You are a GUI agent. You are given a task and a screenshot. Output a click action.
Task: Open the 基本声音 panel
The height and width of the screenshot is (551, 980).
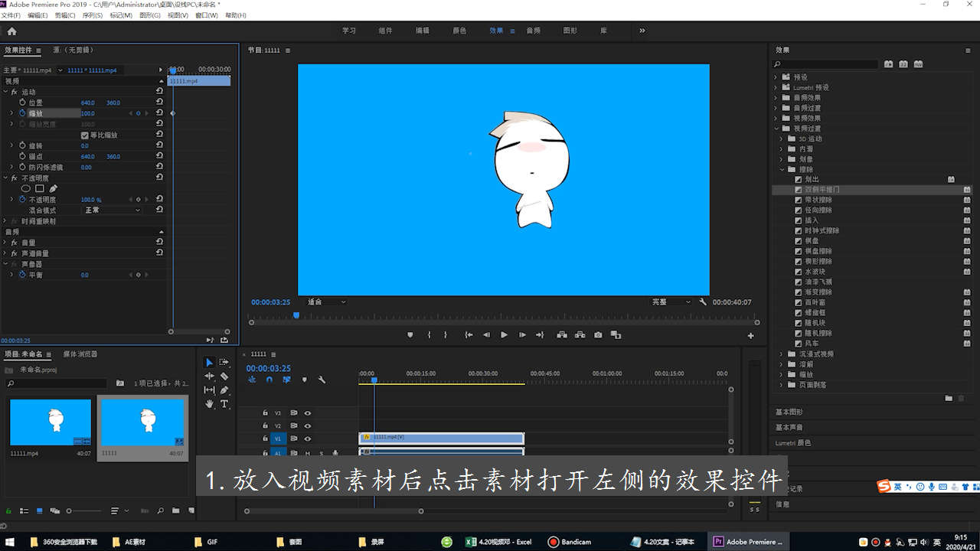click(789, 428)
